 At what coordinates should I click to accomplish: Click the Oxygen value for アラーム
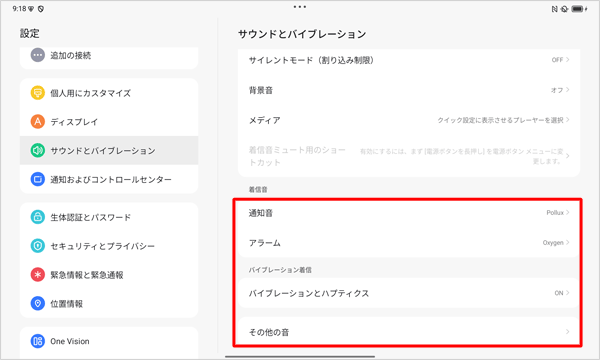[553, 243]
